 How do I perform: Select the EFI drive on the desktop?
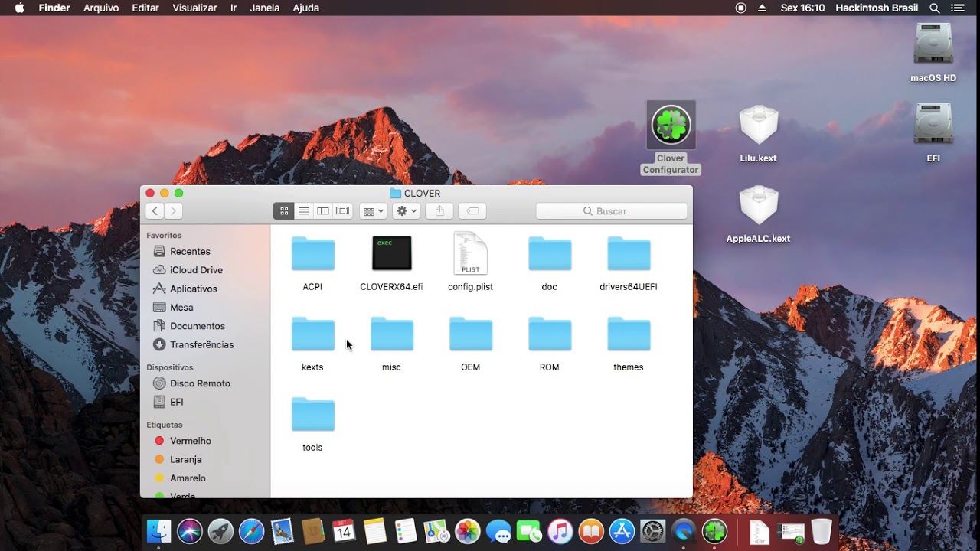coord(933,125)
